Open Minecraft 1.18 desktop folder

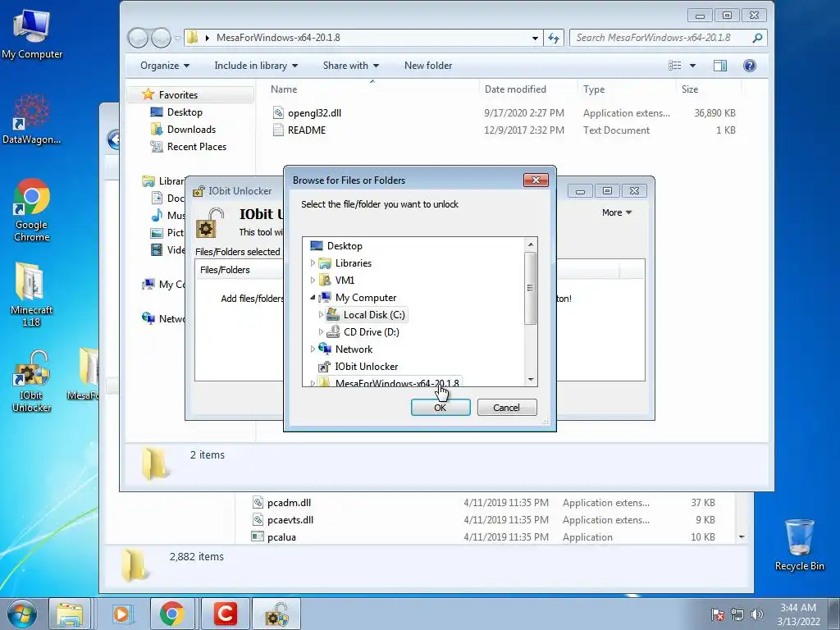click(x=32, y=294)
